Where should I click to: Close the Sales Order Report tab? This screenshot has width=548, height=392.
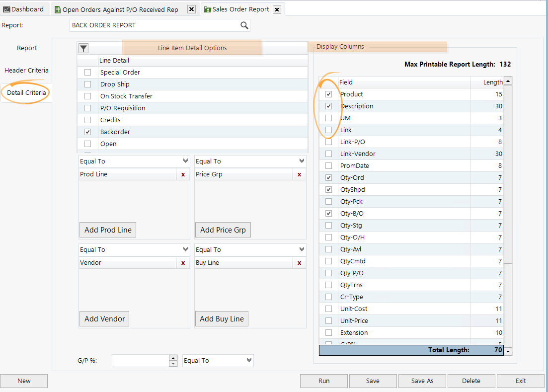pos(277,9)
